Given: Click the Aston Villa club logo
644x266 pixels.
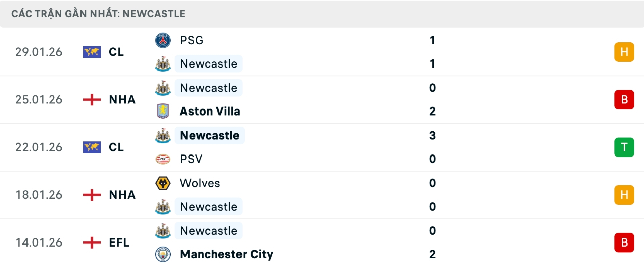Looking at the screenshot, I should (x=163, y=111).
